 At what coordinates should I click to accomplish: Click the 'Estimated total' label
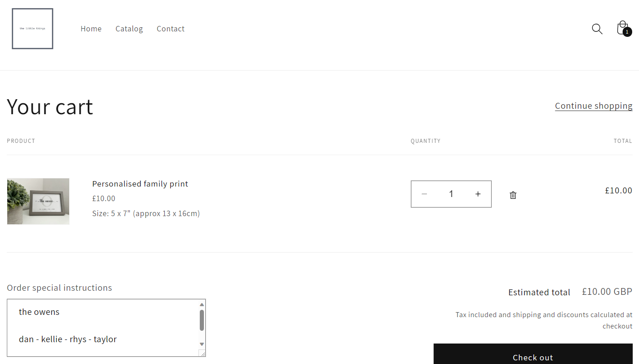click(539, 293)
